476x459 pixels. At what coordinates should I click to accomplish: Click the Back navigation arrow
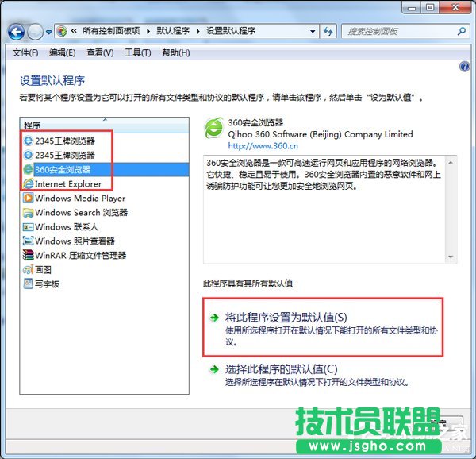click(16, 31)
